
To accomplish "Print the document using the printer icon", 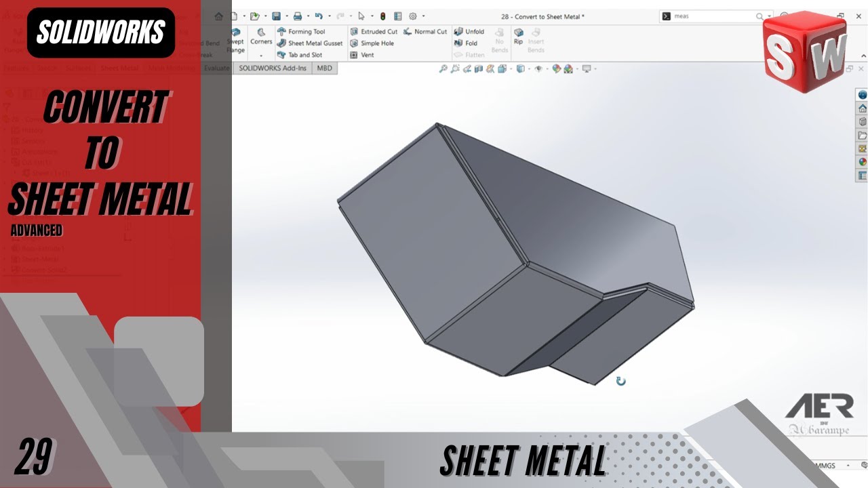I will pyautogui.click(x=297, y=16).
